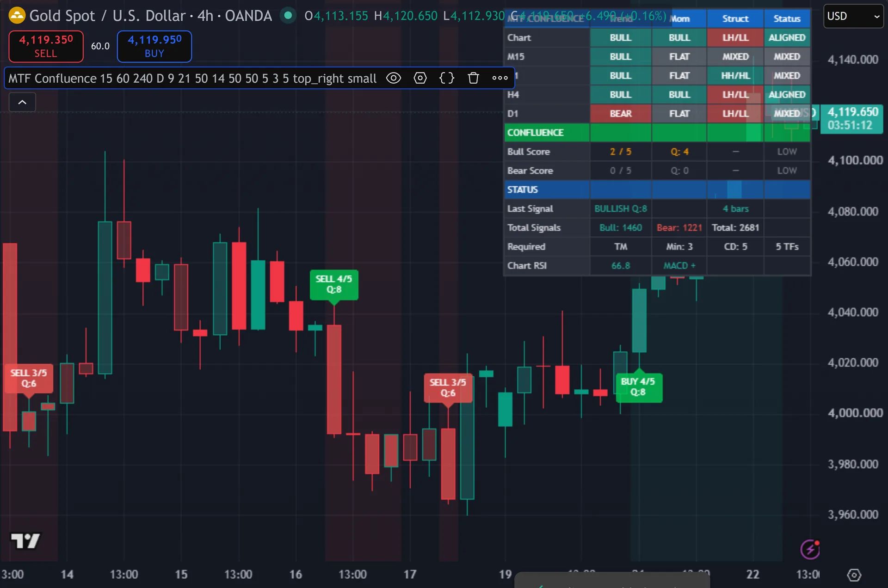Click the Gold Spot symbol logo icon

click(x=17, y=16)
